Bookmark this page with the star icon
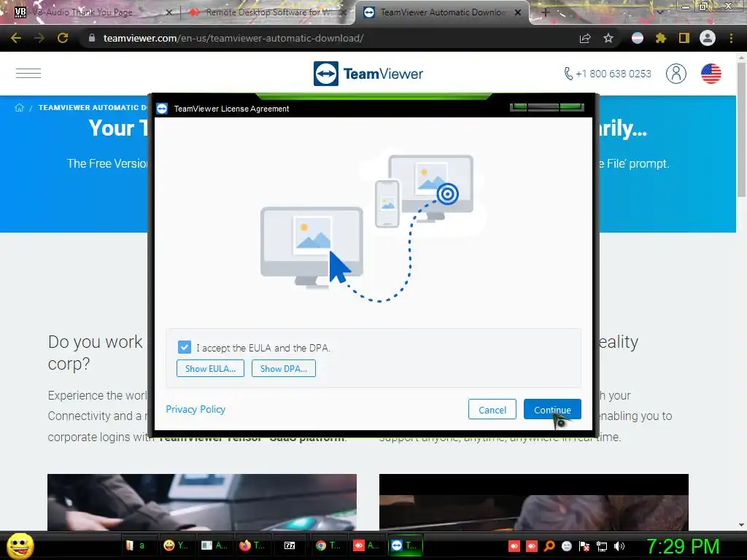747x560 pixels. pos(608,38)
